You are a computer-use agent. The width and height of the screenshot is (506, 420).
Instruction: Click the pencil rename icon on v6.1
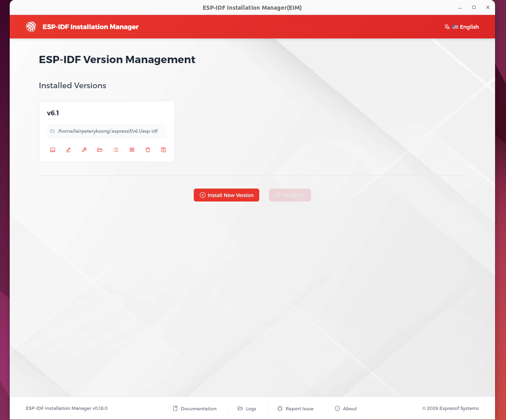68,150
